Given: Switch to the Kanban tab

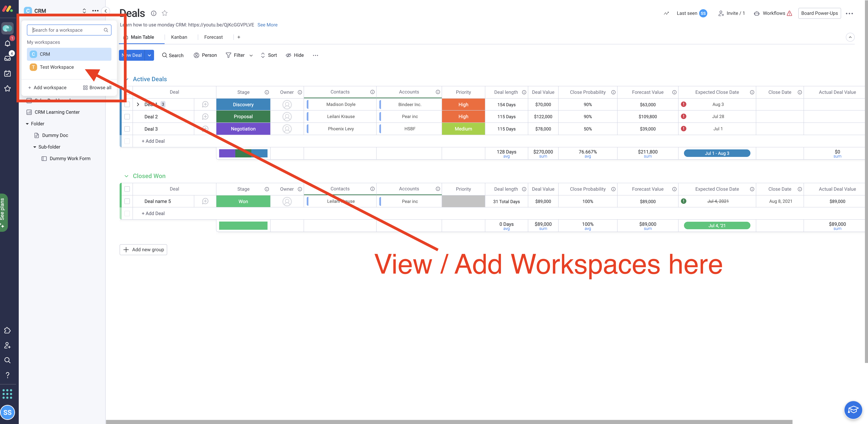Looking at the screenshot, I should pyautogui.click(x=179, y=37).
